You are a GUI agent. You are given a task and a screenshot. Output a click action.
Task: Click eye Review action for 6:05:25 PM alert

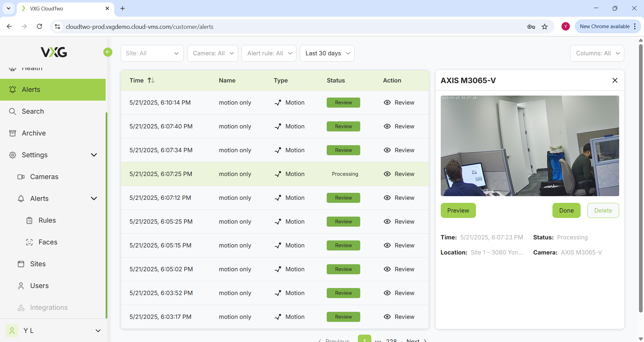point(399,222)
